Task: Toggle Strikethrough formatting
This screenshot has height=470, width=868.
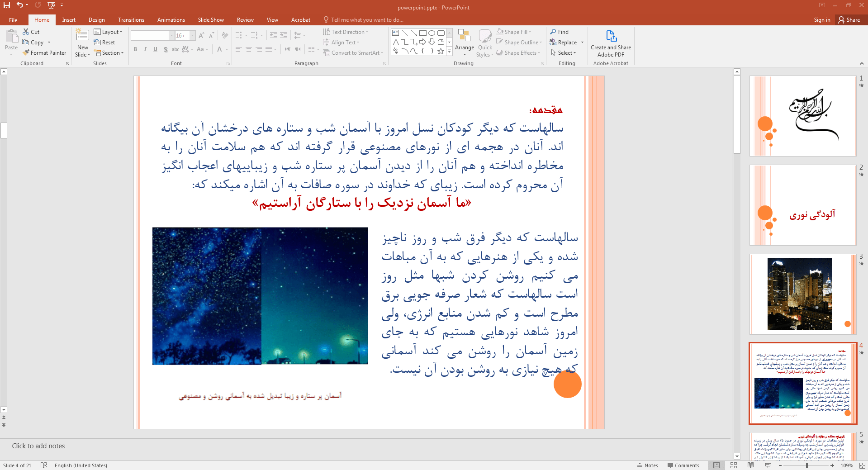Action: point(175,49)
